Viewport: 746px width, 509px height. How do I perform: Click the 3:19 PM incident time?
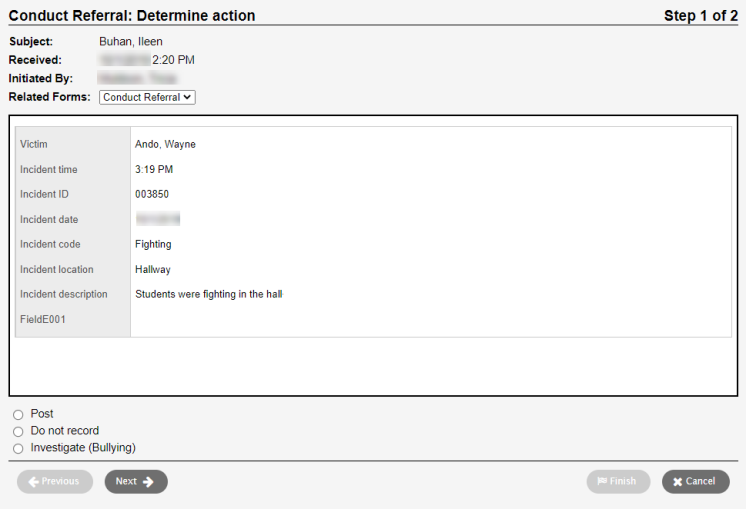coord(156,170)
